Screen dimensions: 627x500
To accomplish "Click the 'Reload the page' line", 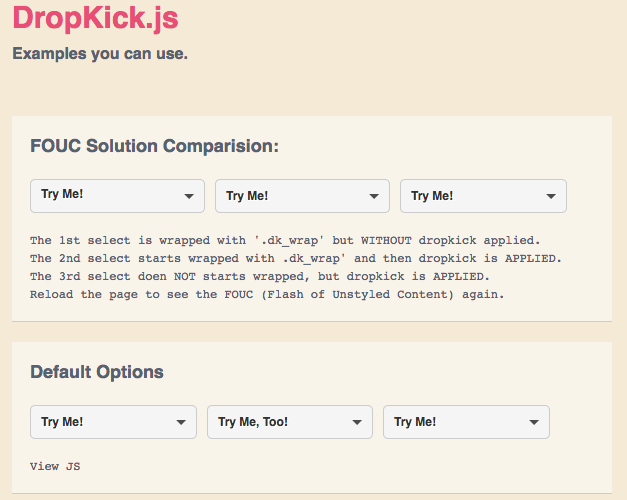I will 267,295.
